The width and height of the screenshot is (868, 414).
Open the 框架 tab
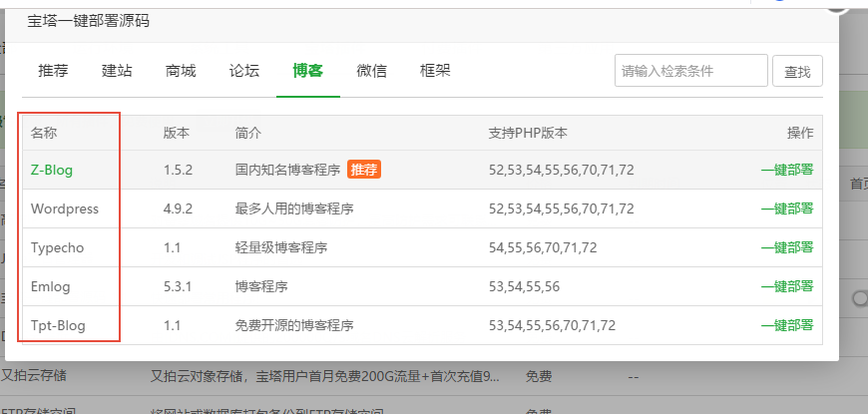click(x=435, y=71)
